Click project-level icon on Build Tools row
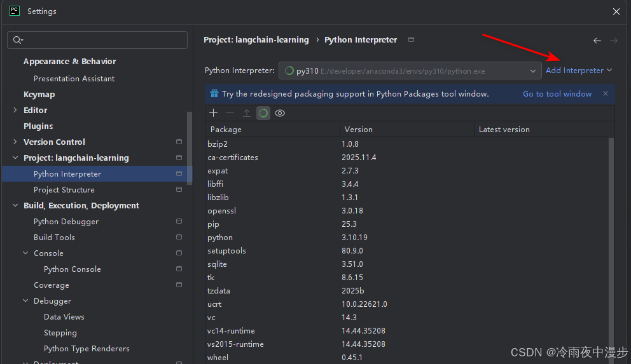631x364 pixels. [x=179, y=237]
